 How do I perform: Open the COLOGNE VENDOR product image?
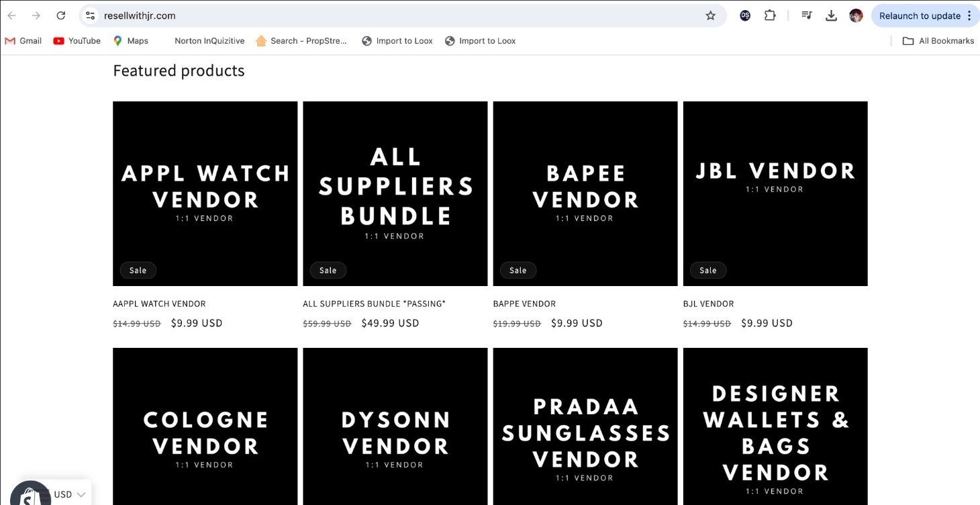205,426
